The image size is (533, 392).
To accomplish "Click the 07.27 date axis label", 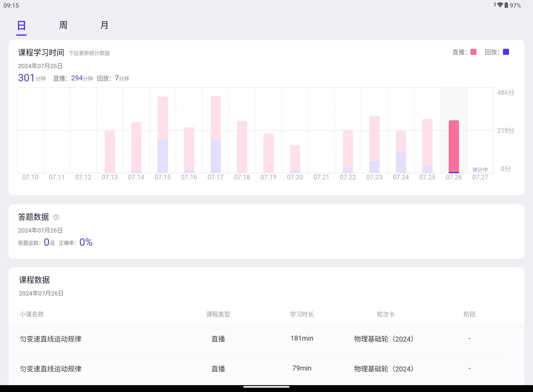I will [x=480, y=177].
